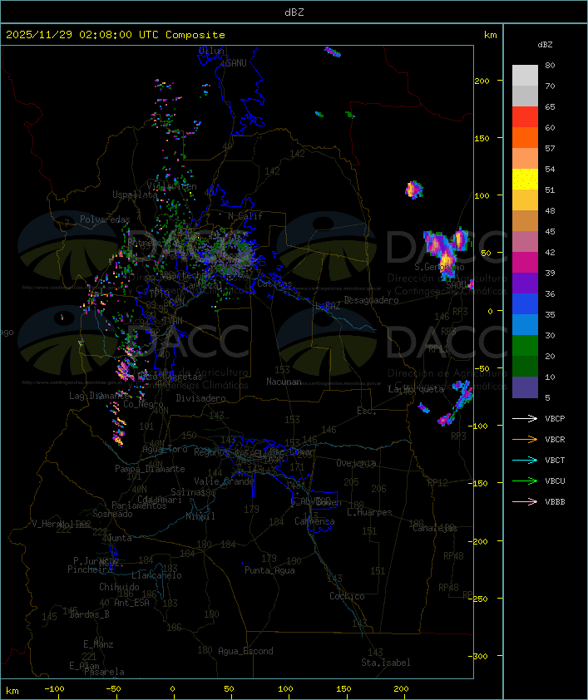Viewport: 588px width, 700px height.
Task: Select the slate purple 5-10 dBZ swatch
Action: point(525,387)
